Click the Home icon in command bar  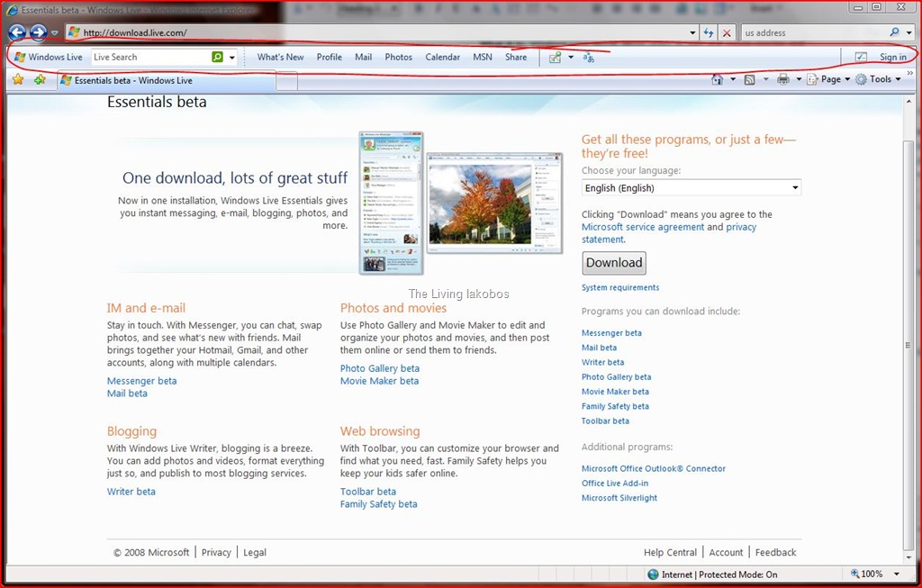717,79
